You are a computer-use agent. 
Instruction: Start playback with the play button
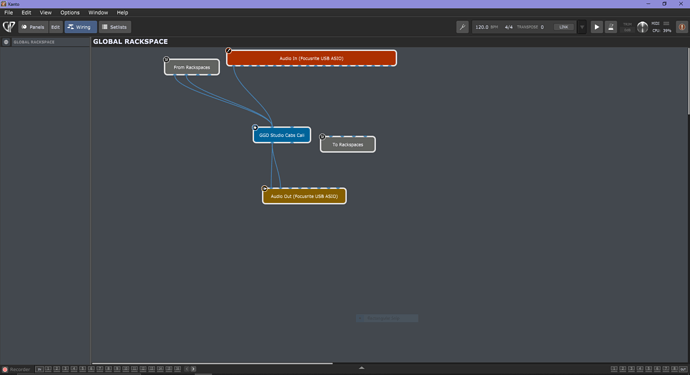[597, 27]
